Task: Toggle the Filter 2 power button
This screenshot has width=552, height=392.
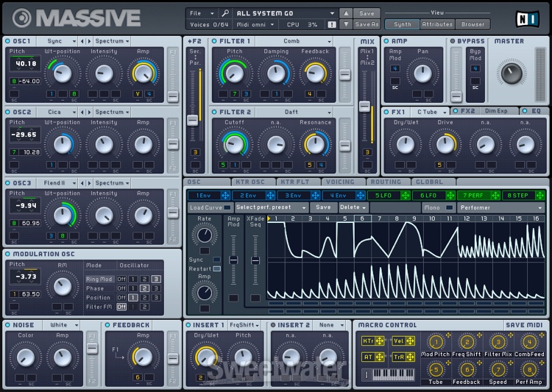Action: (214, 113)
